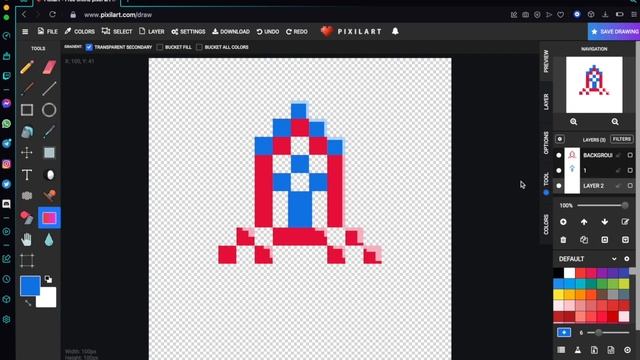Click REDO in the top bar
This screenshot has height=360, width=640.
(x=297, y=31)
